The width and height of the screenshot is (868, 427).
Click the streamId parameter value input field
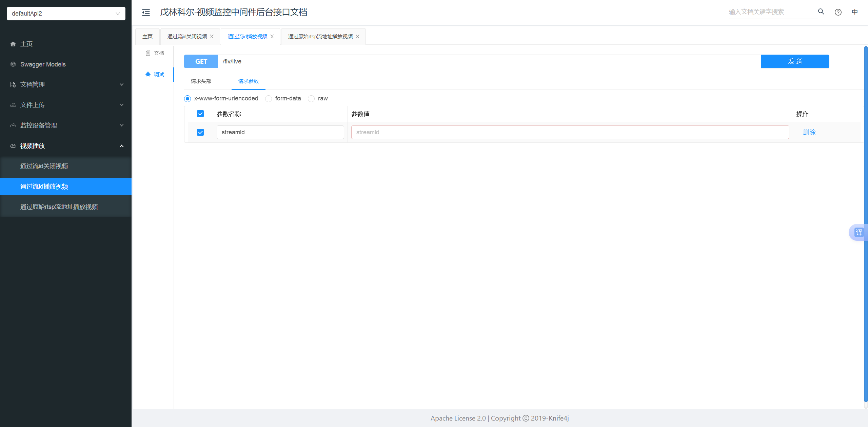pos(570,132)
